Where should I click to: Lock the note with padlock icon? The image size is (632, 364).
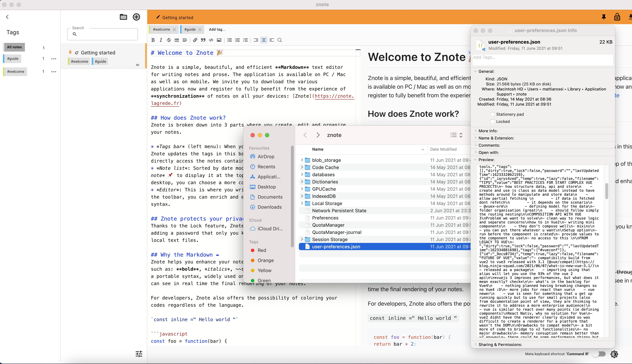point(617,17)
